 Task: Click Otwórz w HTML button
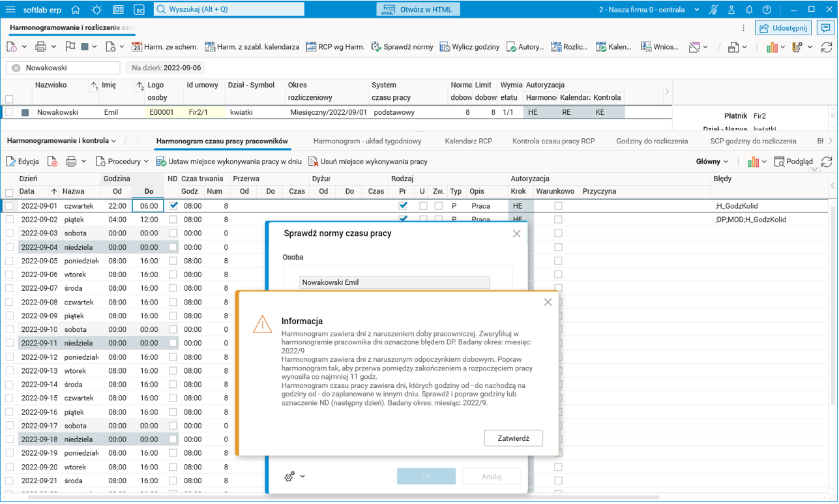pos(419,10)
